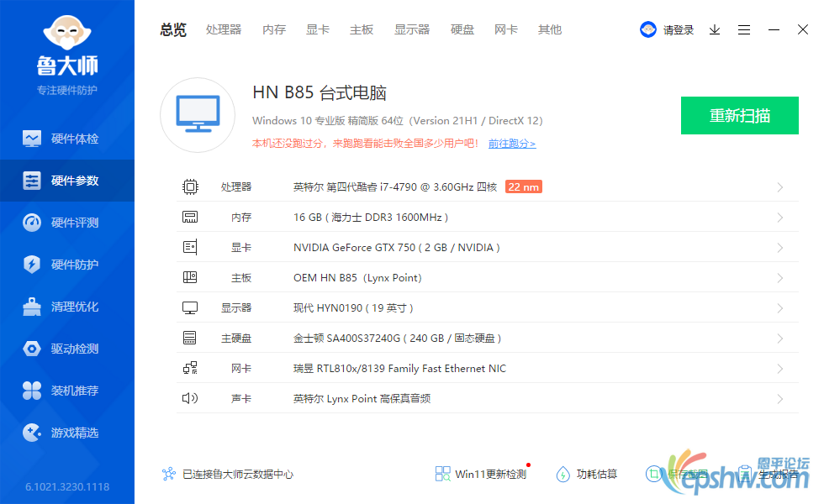Click the login avatar icon
The height and width of the screenshot is (504, 824).
(x=648, y=29)
